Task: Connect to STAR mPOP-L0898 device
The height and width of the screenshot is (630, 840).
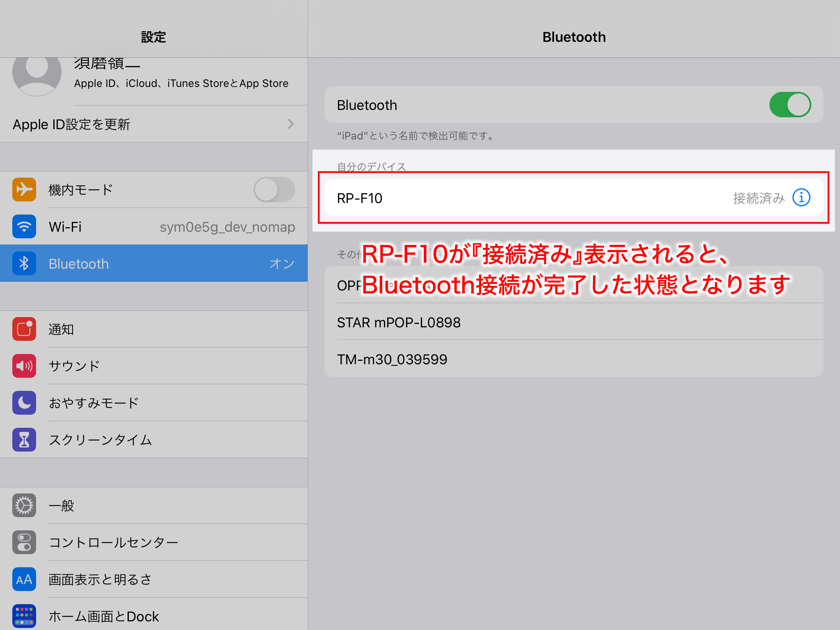Action: click(x=574, y=322)
